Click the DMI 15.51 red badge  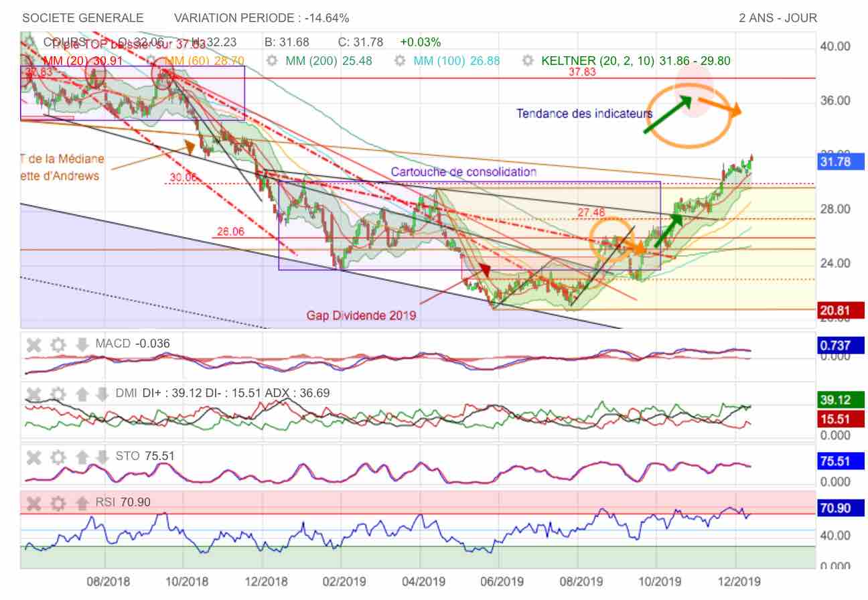[841, 419]
